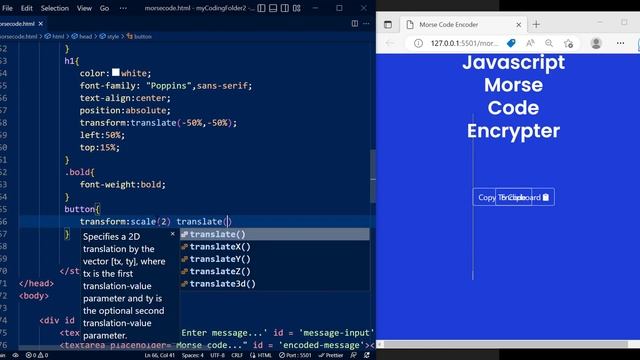View site information icon in address bar

(x=418, y=43)
